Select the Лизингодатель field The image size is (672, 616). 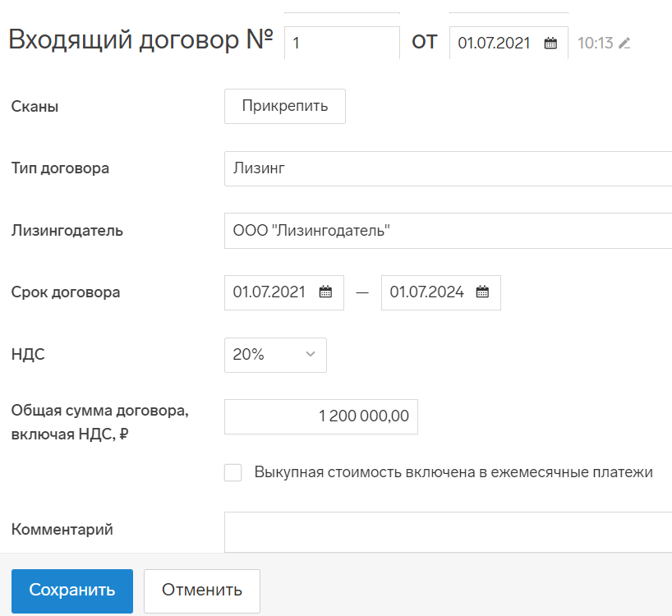coord(448,231)
